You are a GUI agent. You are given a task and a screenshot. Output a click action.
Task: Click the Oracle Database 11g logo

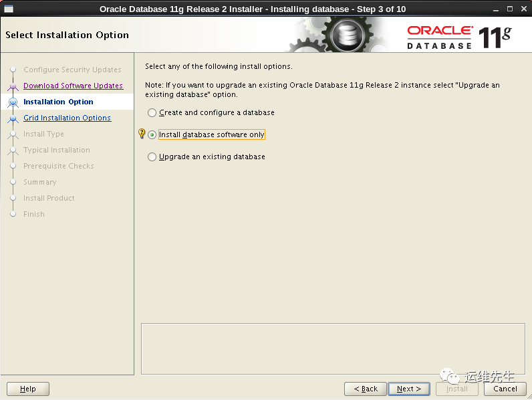[459, 37]
